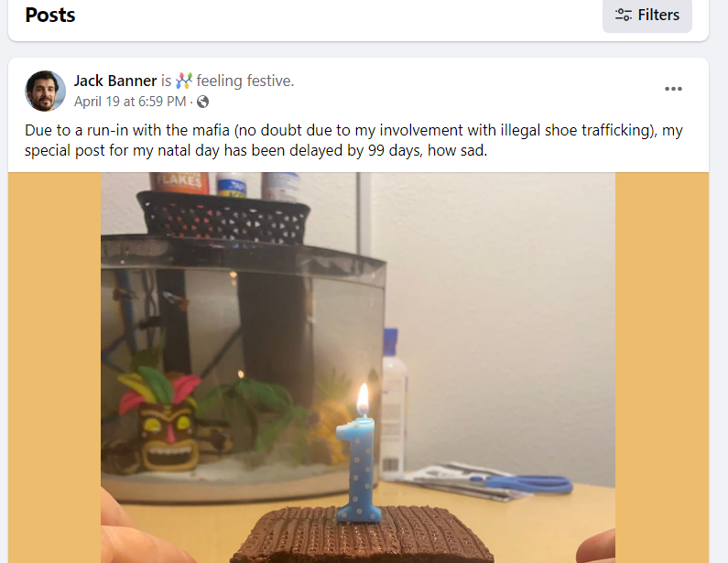Visit the Jack Banner profile name link
The image size is (728, 563).
click(115, 81)
